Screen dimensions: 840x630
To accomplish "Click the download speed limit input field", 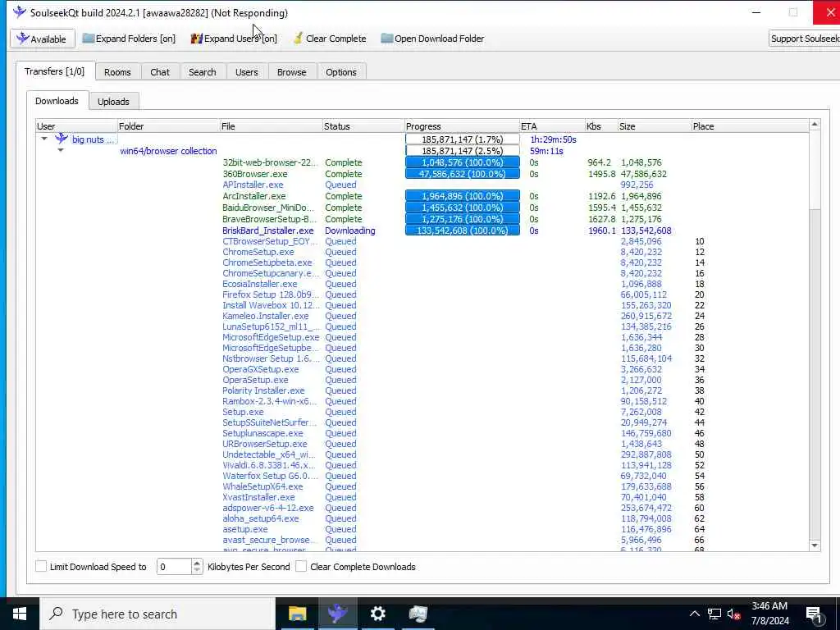I will pyautogui.click(x=174, y=566).
